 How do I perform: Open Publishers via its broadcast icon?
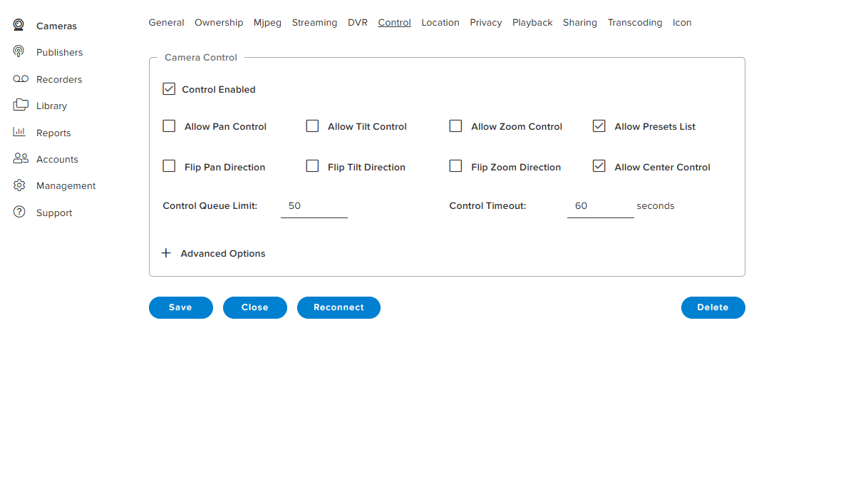point(19,52)
